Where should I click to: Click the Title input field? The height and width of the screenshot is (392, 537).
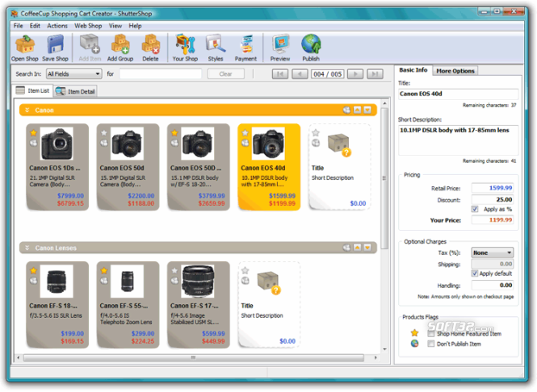pyautogui.click(x=458, y=94)
